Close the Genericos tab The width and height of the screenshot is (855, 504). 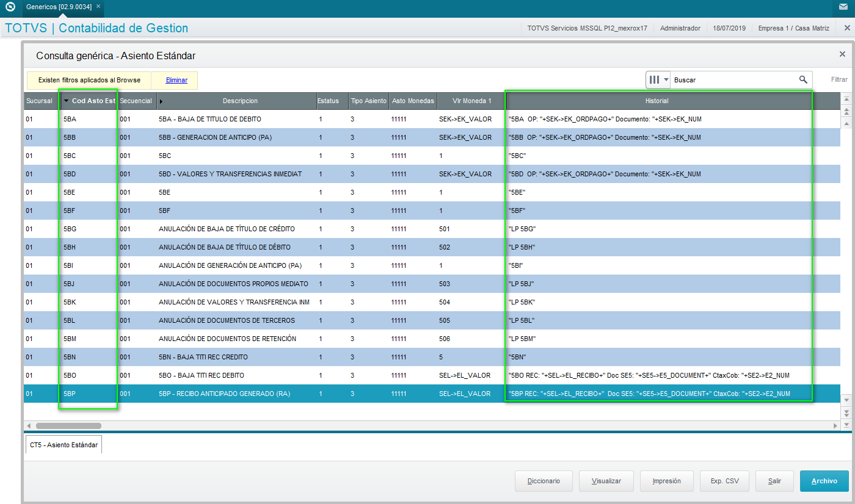pos(99,6)
